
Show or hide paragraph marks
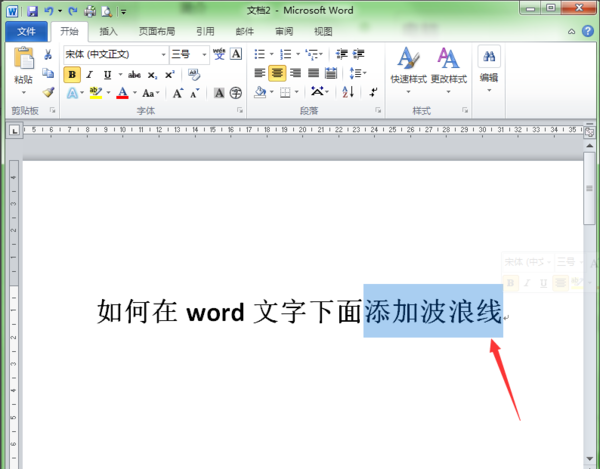coord(373,92)
